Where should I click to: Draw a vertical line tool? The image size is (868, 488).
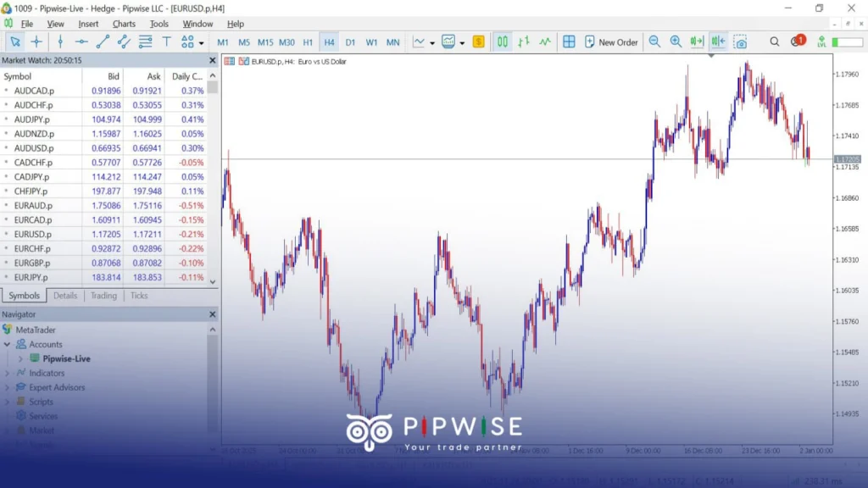(60, 42)
